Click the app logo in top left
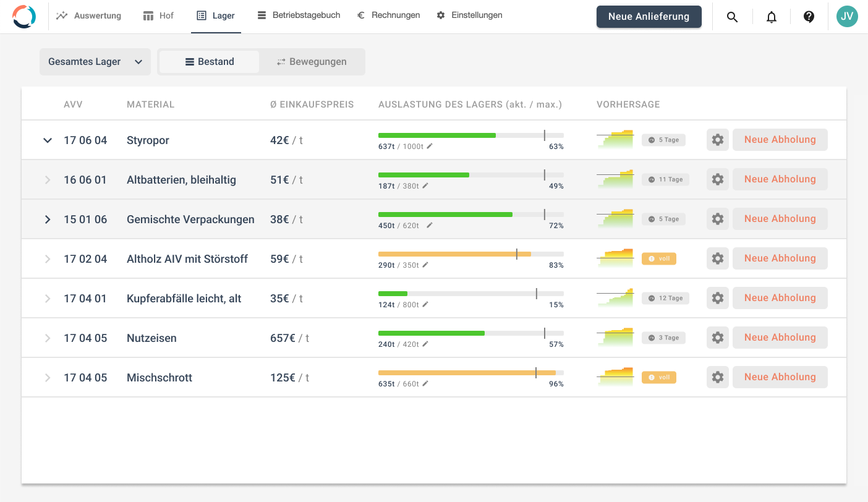The width and height of the screenshot is (868, 502). click(x=24, y=17)
